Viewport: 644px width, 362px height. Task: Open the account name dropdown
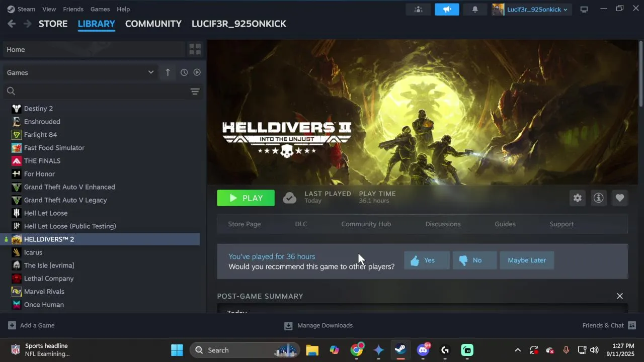click(x=537, y=9)
